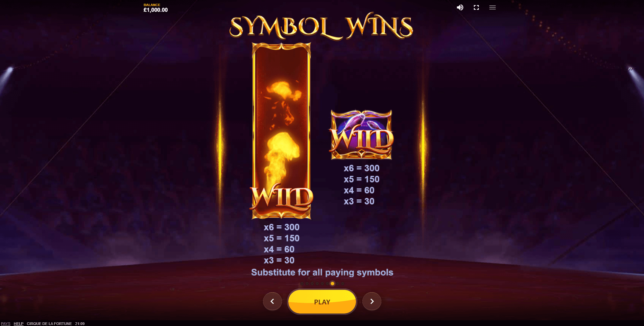Jump to the eighth pagination dot
The height and width of the screenshot is (326, 644).
tap(337, 284)
